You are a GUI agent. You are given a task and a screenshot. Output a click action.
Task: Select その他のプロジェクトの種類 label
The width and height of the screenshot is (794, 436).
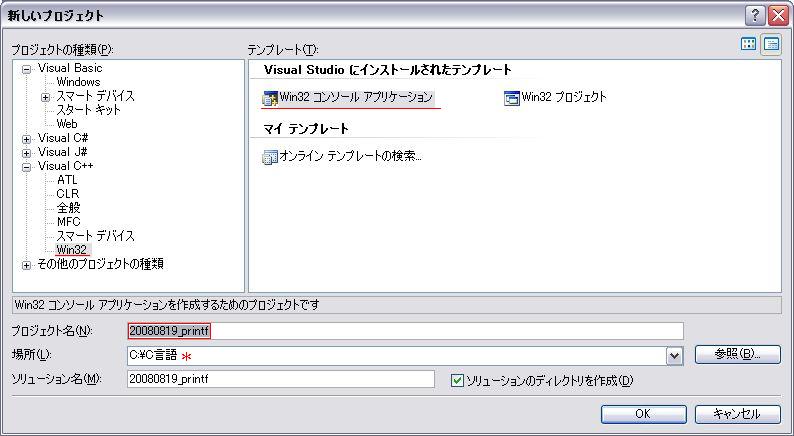pyautogui.click(x=100, y=264)
